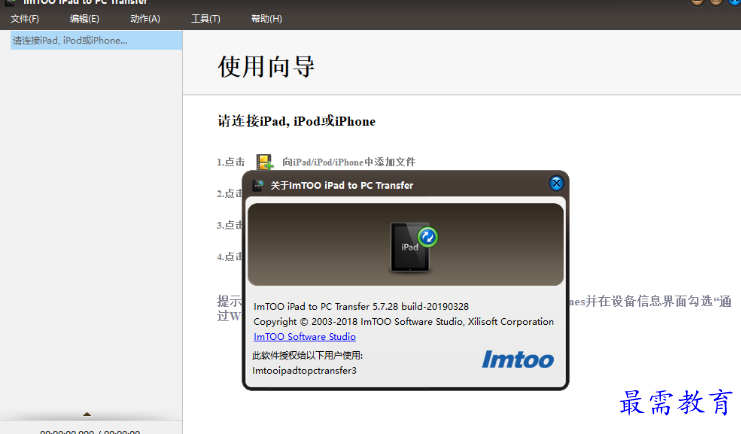The height and width of the screenshot is (434, 741).
Task: Click version text 5.7.28 build-20190328
Action: pyautogui.click(x=421, y=306)
